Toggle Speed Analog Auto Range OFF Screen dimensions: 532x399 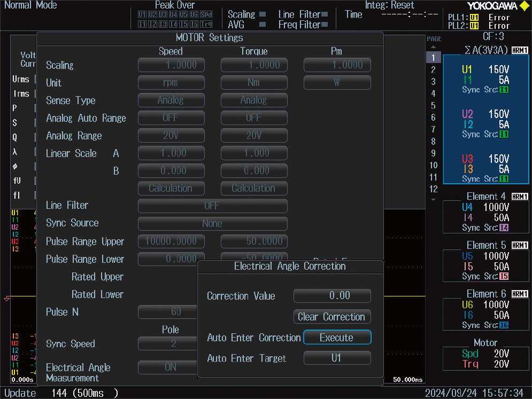point(171,118)
